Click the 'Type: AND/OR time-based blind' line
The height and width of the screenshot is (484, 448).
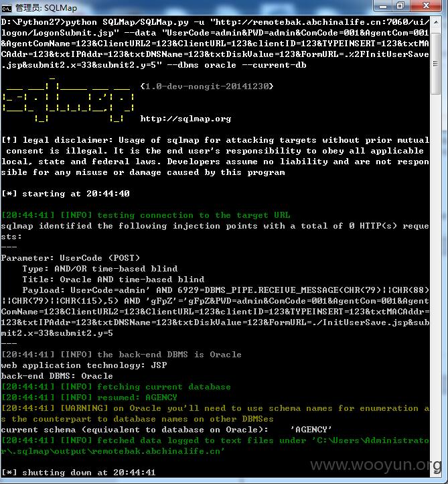point(100,269)
